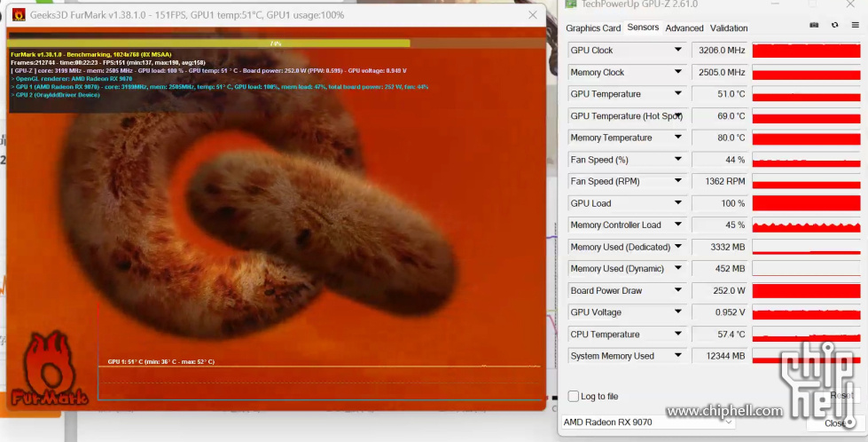Screen dimensions: 868x442
Task: Open the GPU Clock sensor dropdown
Action: coord(677,50)
